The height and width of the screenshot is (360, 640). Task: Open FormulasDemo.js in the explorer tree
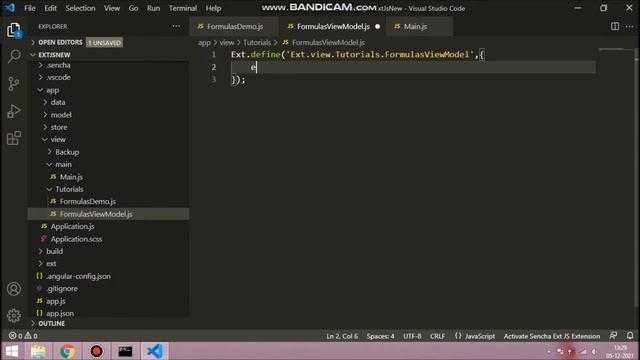point(88,202)
